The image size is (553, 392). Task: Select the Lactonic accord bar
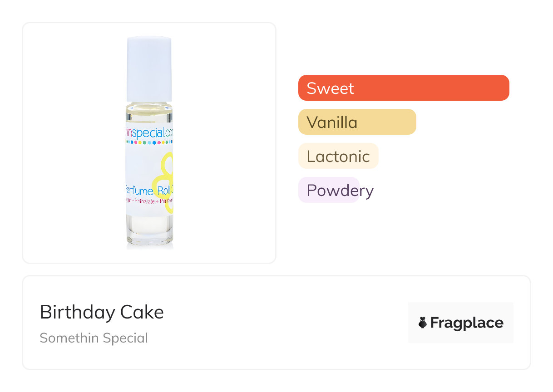pos(338,156)
